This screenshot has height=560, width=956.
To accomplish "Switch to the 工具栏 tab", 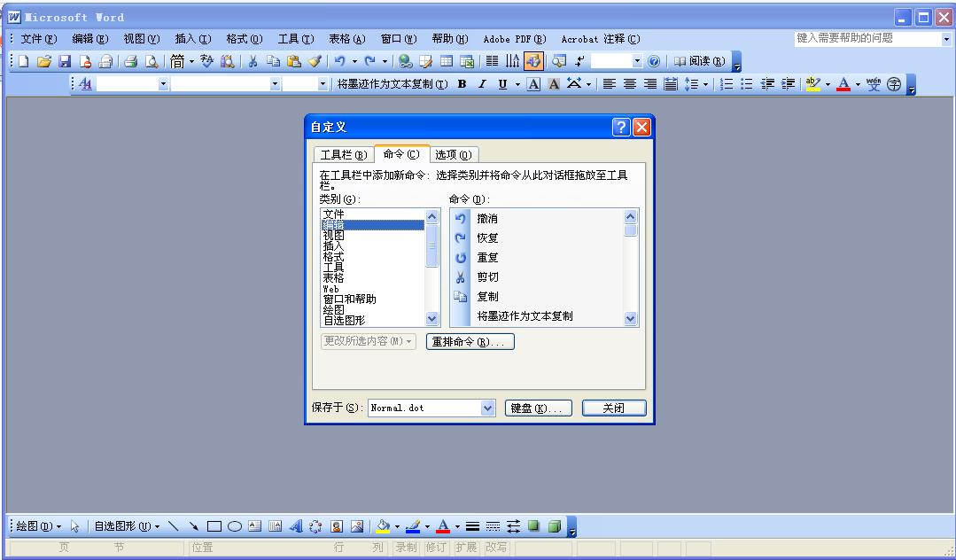I will click(x=343, y=154).
